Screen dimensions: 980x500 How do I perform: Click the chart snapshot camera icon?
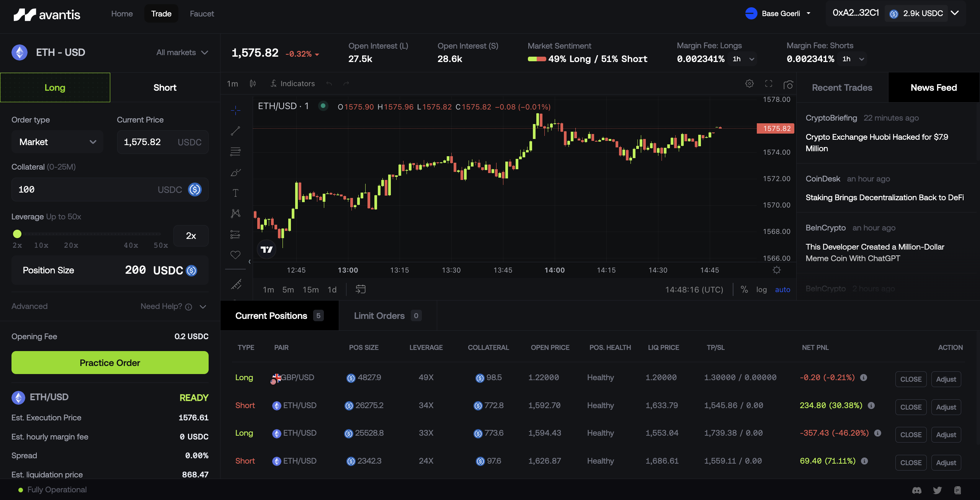pos(788,84)
